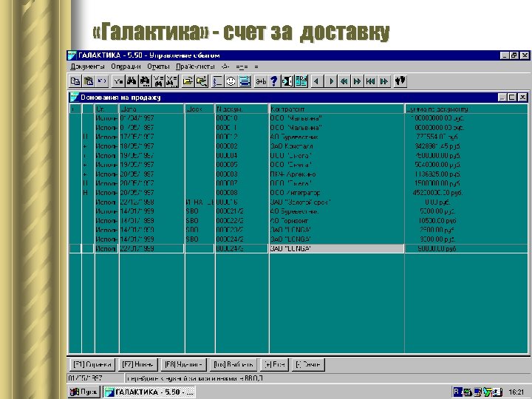Click the date 18/05/1997 cell
This screenshot has width=532, height=399.
tap(151, 146)
